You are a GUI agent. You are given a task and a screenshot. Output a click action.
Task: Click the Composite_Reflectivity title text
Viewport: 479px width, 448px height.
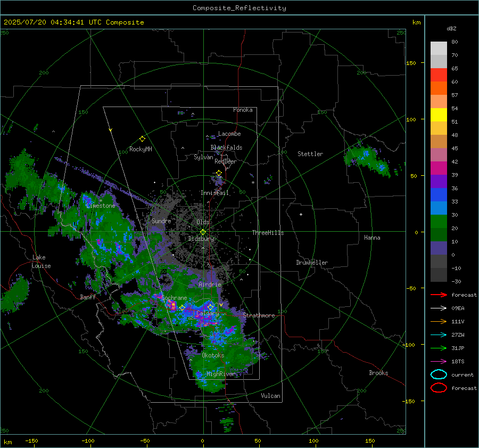(x=239, y=8)
